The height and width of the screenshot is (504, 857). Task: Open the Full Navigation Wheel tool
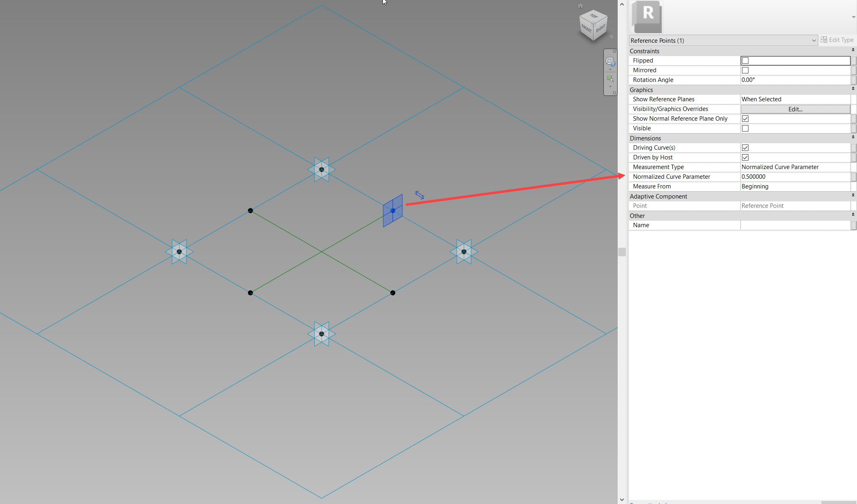point(610,61)
